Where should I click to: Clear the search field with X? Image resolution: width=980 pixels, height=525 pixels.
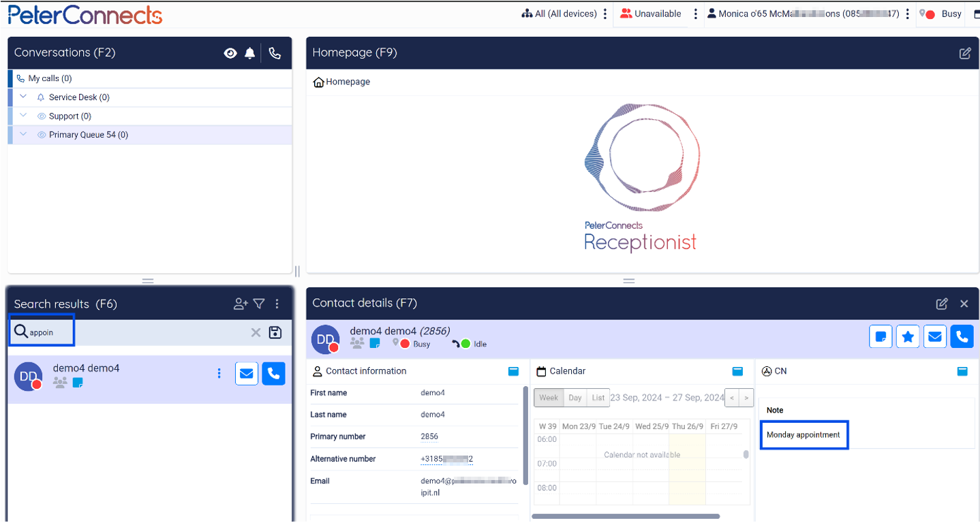[256, 332]
